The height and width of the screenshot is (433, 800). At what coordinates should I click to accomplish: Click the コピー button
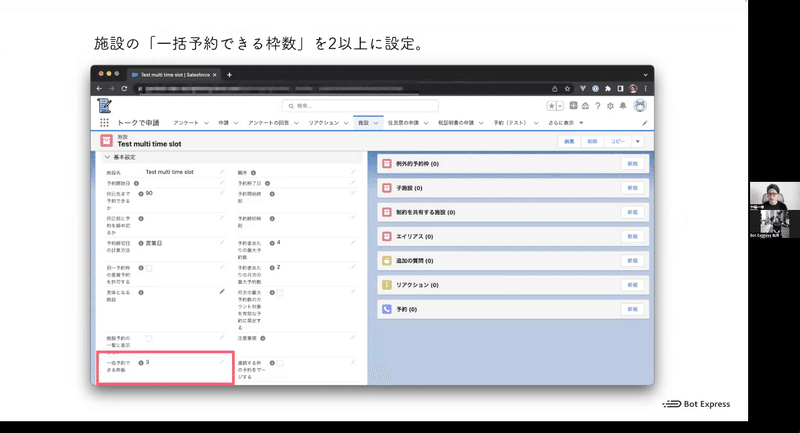618,141
